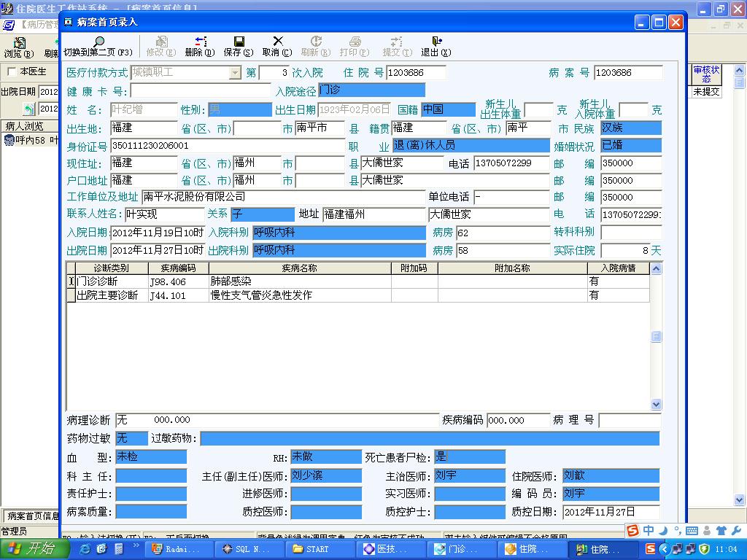Screen dimensions: 747x560
Task: Click the 附加名称 column header
Action: point(512,268)
